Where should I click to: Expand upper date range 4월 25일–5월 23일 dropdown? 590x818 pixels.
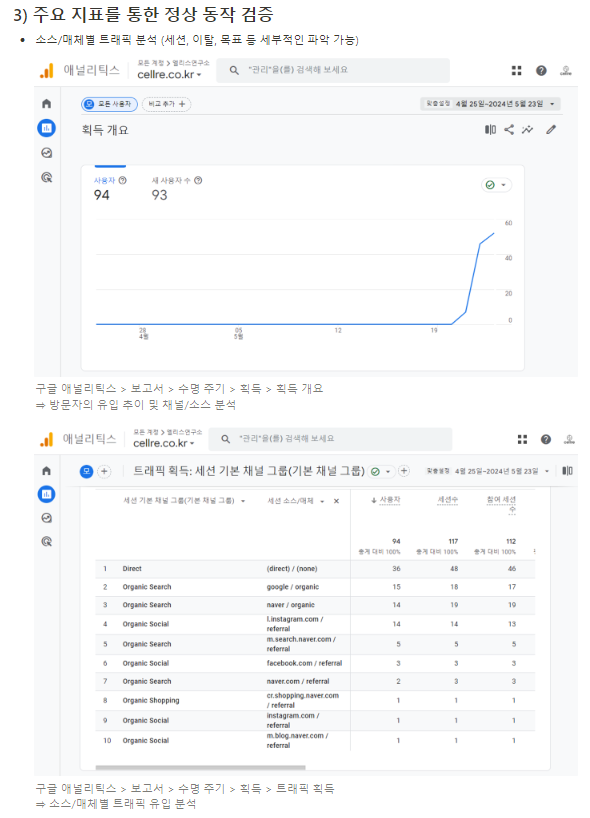click(490, 104)
